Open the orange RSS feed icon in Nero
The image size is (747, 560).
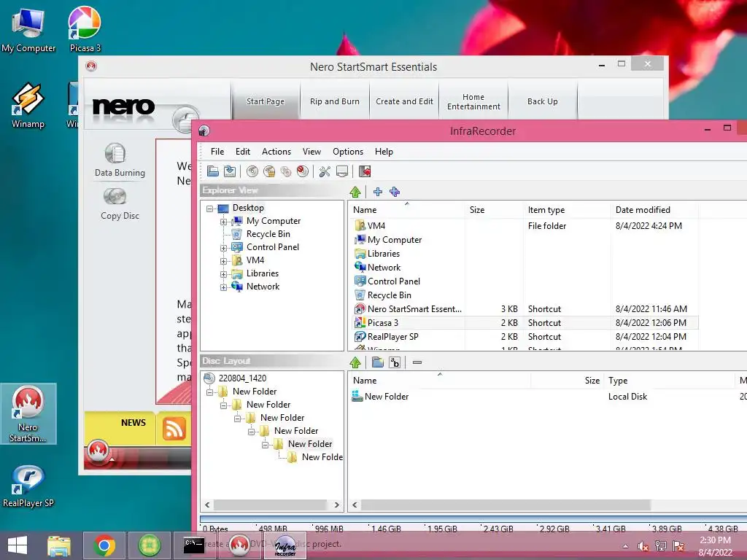[174, 428]
